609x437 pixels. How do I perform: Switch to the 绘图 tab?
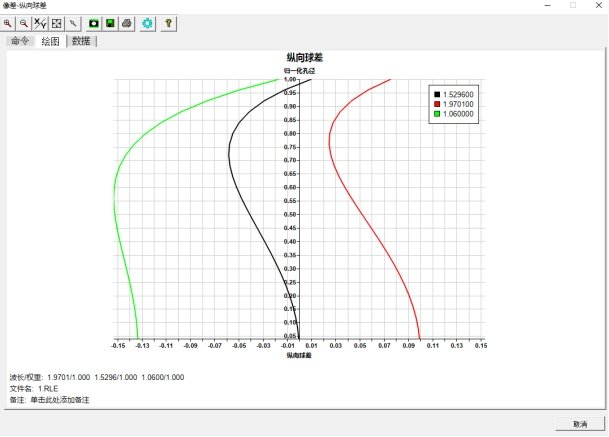50,41
